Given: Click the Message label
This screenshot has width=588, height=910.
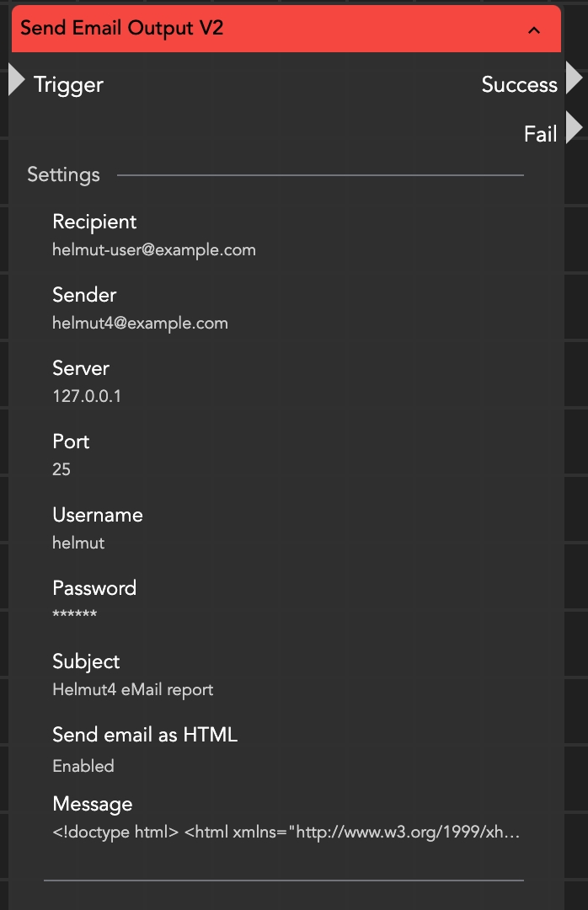Looking at the screenshot, I should point(93,804).
